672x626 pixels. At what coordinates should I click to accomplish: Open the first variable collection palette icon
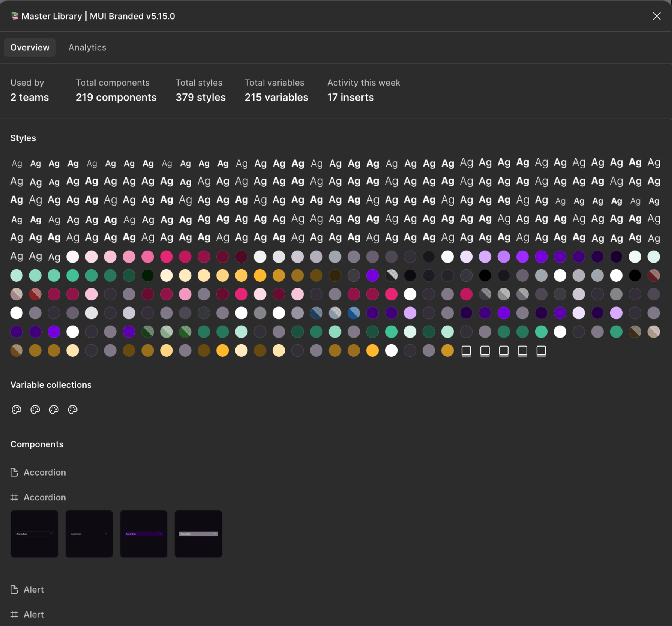(x=16, y=410)
